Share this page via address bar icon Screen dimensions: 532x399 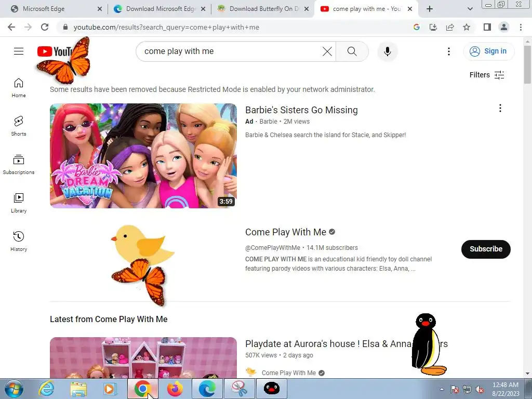coord(450,27)
